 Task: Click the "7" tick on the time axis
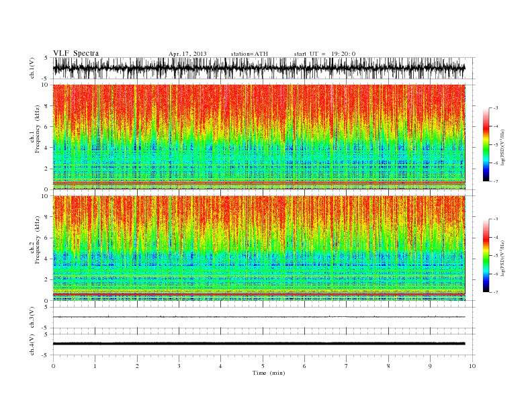(x=346, y=366)
